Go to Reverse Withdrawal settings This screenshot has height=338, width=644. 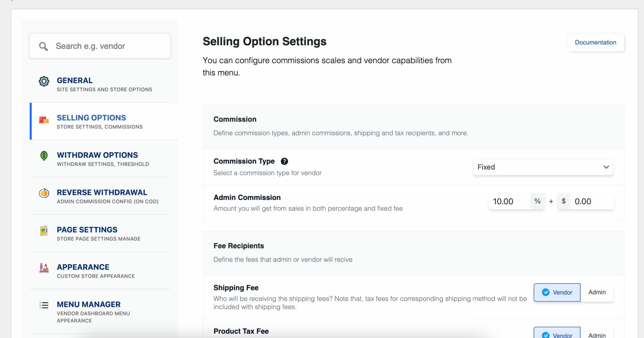(x=100, y=196)
